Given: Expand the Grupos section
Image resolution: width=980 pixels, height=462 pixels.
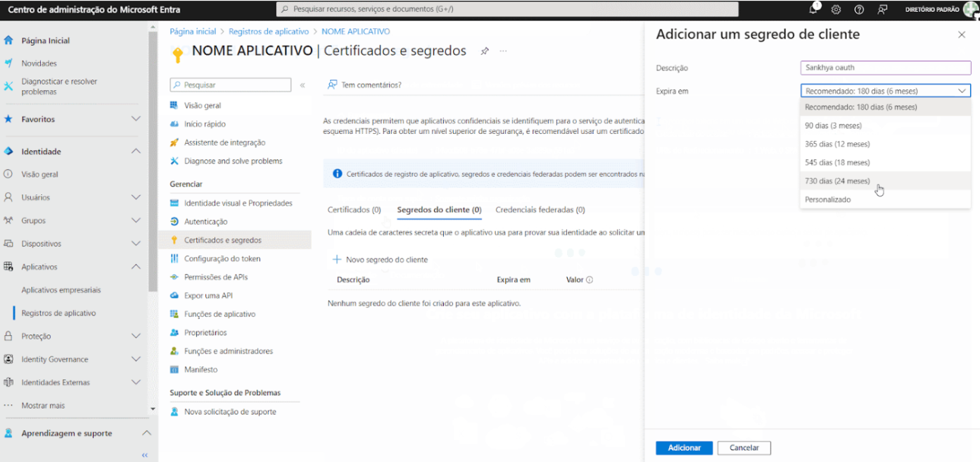Looking at the screenshot, I should [x=136, y=220].
